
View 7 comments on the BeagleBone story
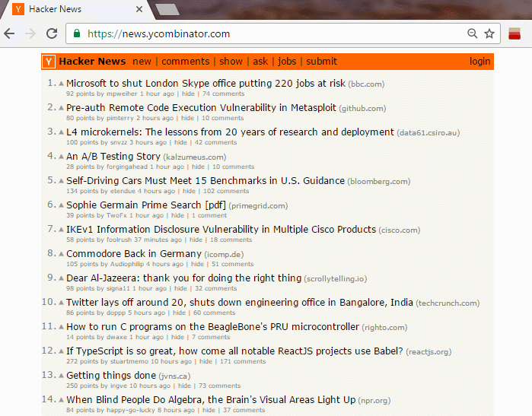click(x=211, y=337)
